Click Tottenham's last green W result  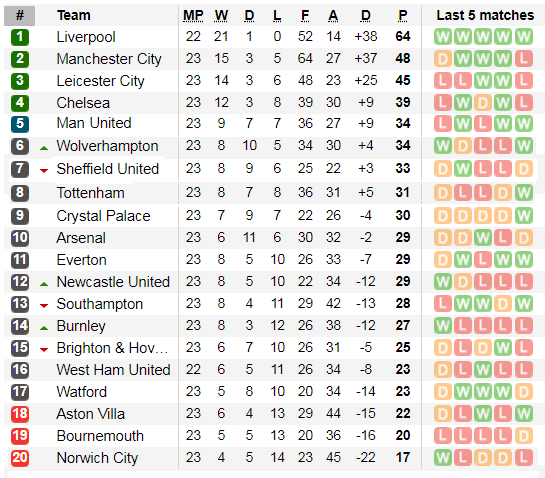pyautogui.click(x=524, y=193)
